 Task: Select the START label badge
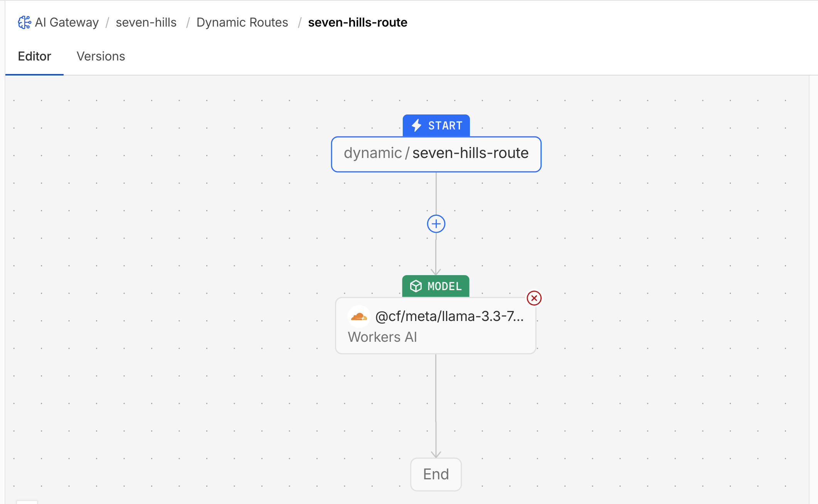coord(436,126)
